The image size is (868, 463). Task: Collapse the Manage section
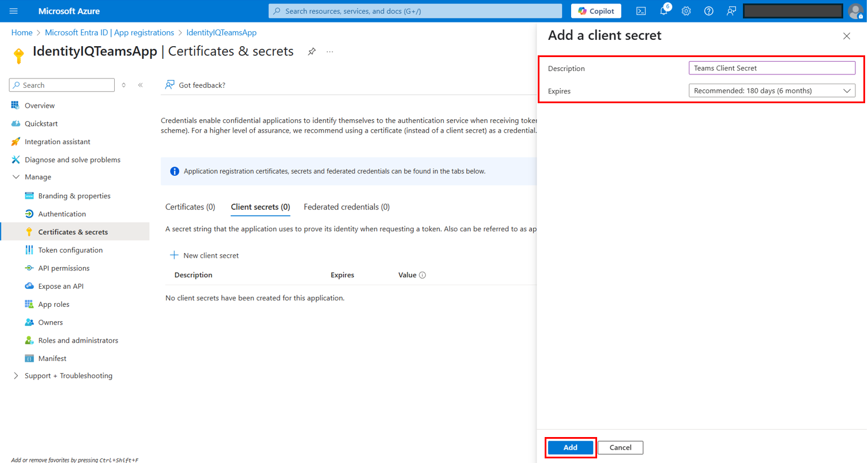(16, 177)
